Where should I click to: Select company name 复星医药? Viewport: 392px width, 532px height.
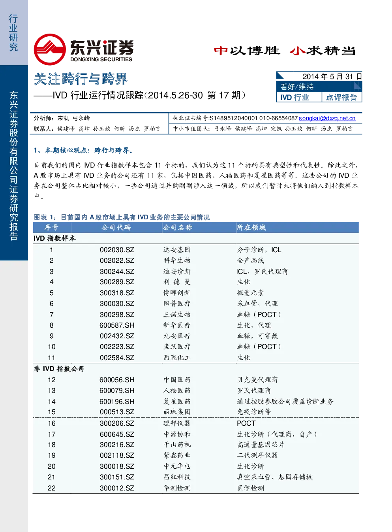(x=177, y=402)
